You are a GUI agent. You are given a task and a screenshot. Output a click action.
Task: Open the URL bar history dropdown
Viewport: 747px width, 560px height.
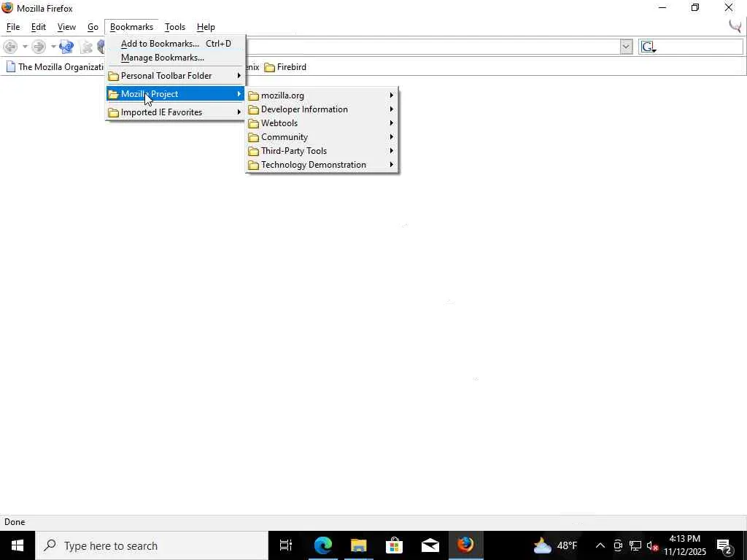point(626,47)
